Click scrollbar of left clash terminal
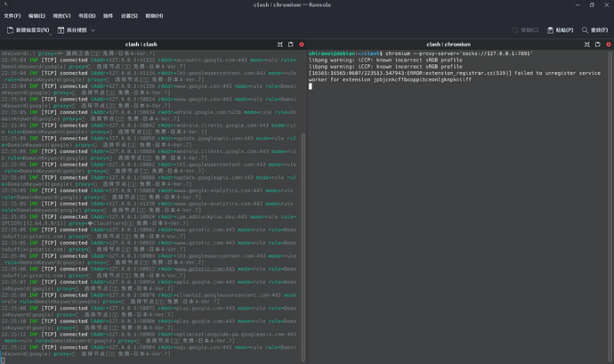The height and width of the screenshot is (364, 614). (x=303, y=247)
